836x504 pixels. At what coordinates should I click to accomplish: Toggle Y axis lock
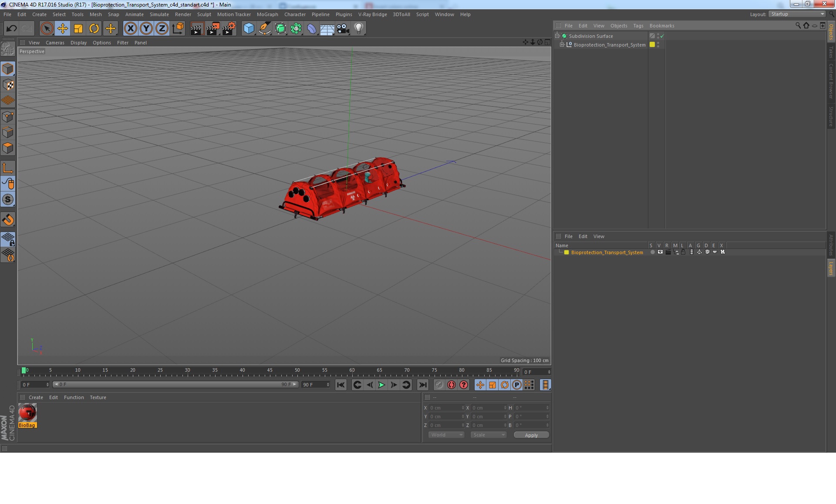[x=146, y=29]
